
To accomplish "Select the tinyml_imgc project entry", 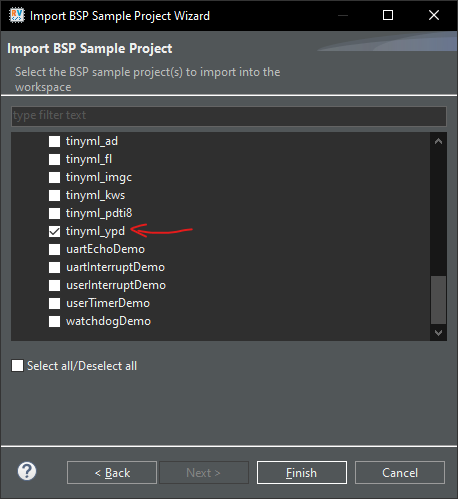I will (x=99, y=177).
